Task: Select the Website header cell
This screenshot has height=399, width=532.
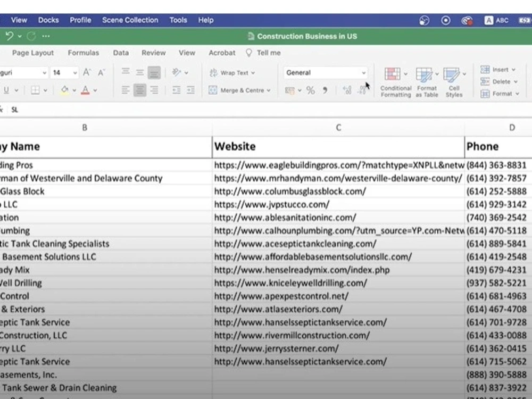Action: [x=338, y=147]
